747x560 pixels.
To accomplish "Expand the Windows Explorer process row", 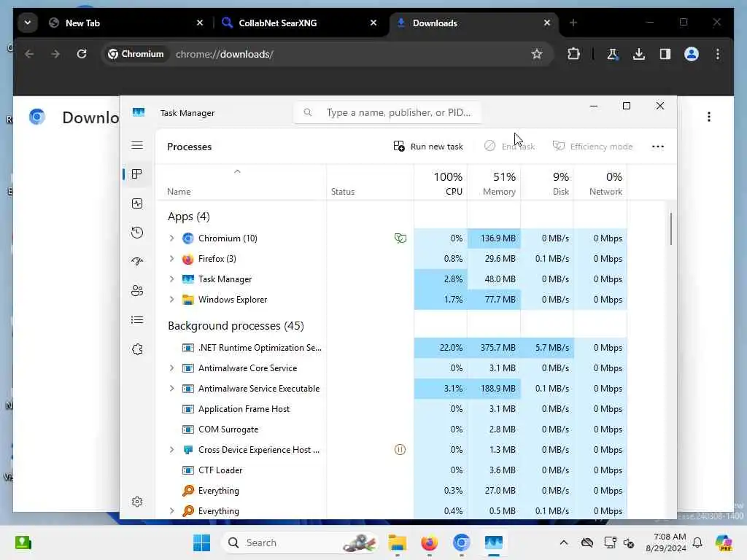I will click(x=172, y=300).
